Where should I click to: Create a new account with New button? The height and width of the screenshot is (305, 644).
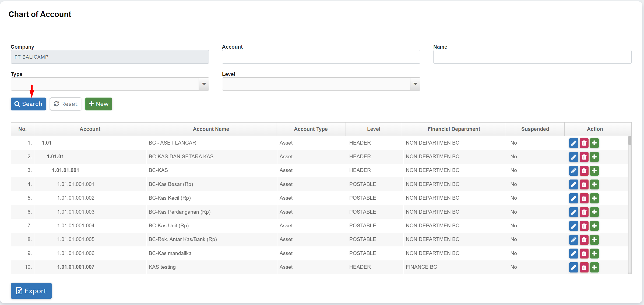click(99, 104)
